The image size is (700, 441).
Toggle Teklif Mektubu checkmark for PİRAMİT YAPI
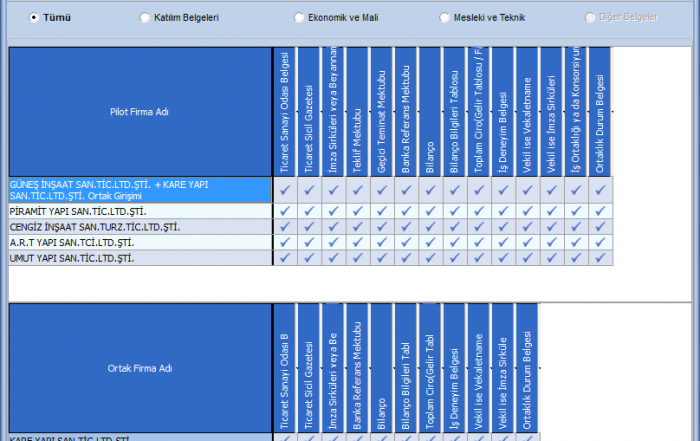358,211
